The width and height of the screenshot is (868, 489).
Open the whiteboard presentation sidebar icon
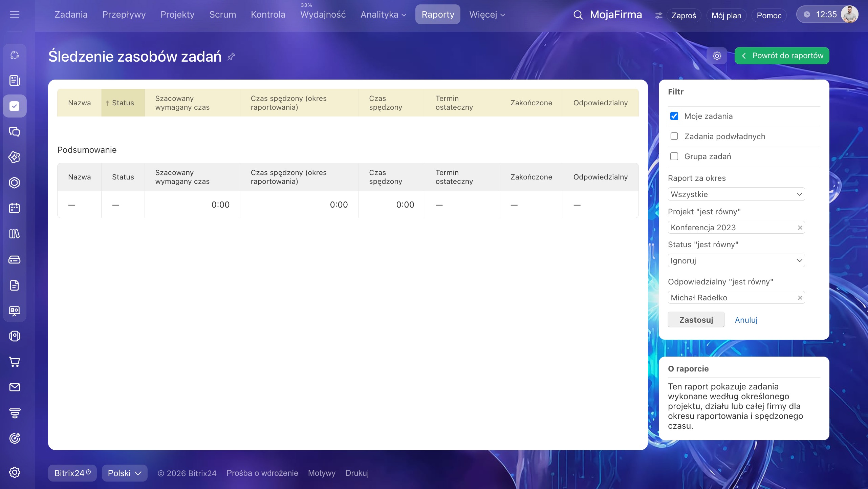pos(15,311)
